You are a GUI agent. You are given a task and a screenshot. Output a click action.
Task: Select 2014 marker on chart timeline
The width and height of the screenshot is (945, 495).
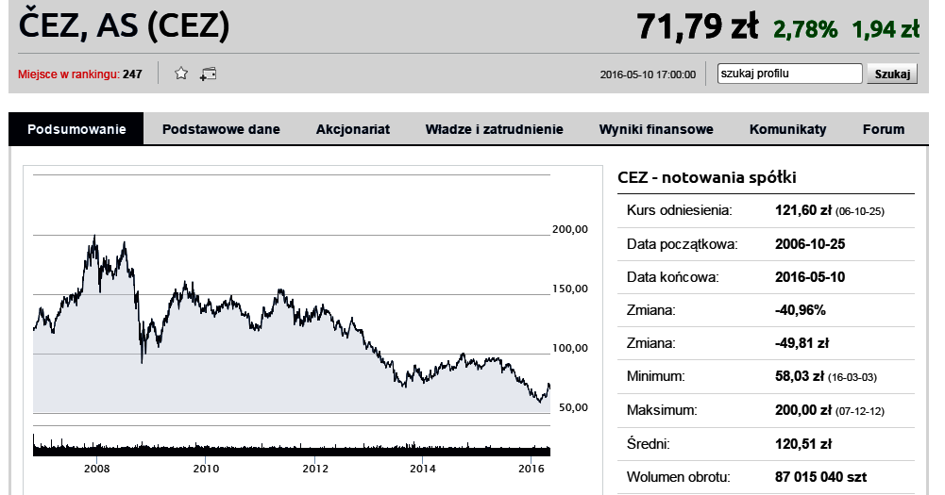422,468
